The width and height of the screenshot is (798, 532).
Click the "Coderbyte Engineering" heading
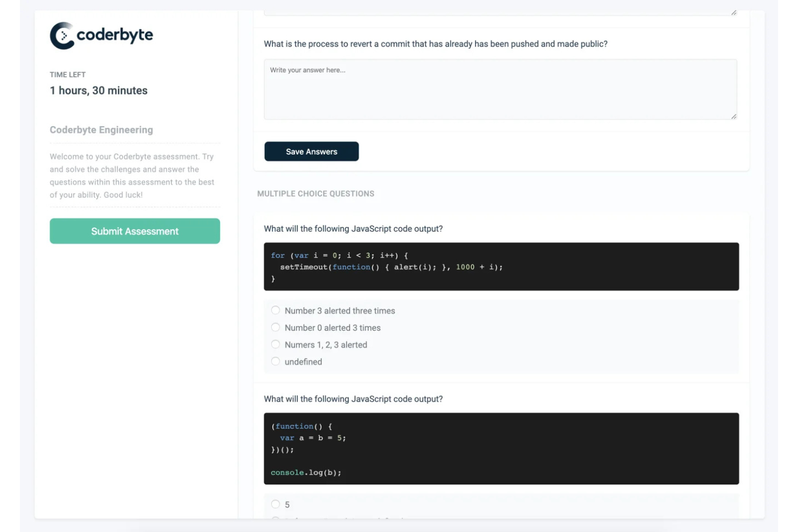tap(101, 129)
